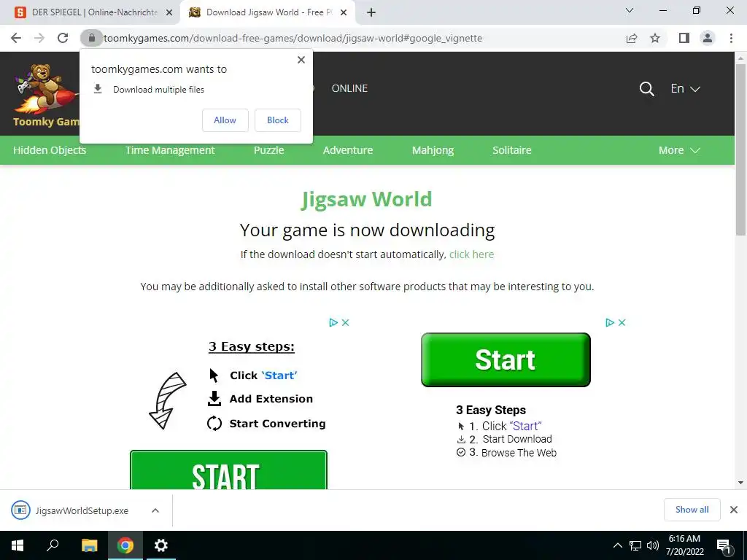Open the ONLINE games section
Screen dimensions: 747x560
coord(349,88)
